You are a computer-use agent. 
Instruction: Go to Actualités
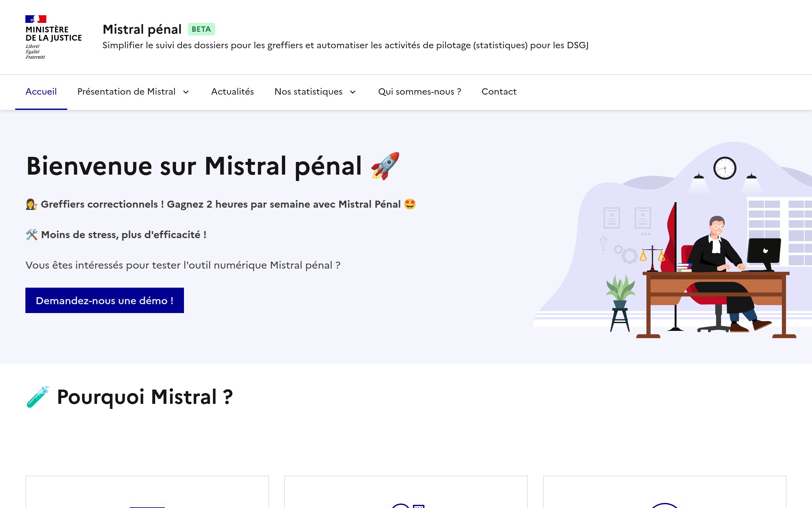pyautogui.click(x=232, y=92)
